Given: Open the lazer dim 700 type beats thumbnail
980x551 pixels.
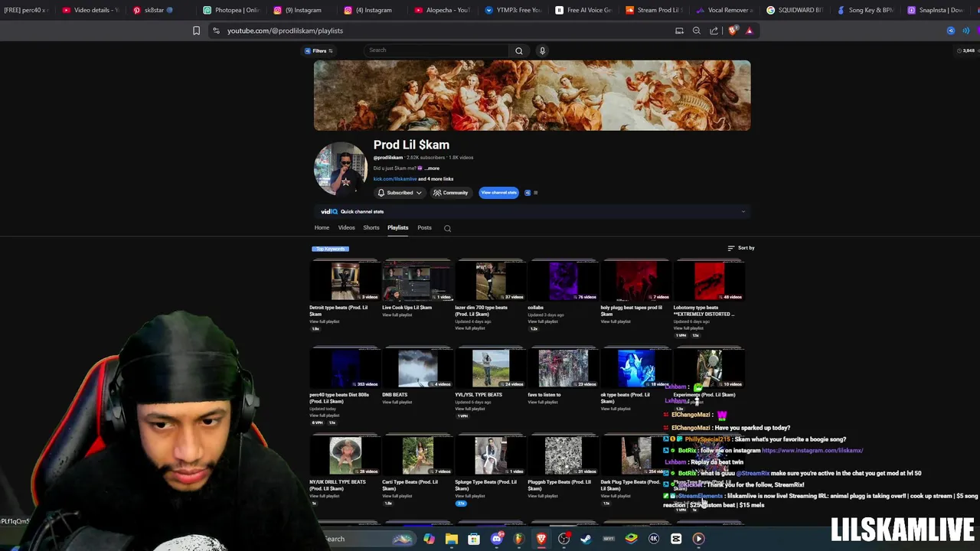Looking at the screenshot, I should [490, 282].
